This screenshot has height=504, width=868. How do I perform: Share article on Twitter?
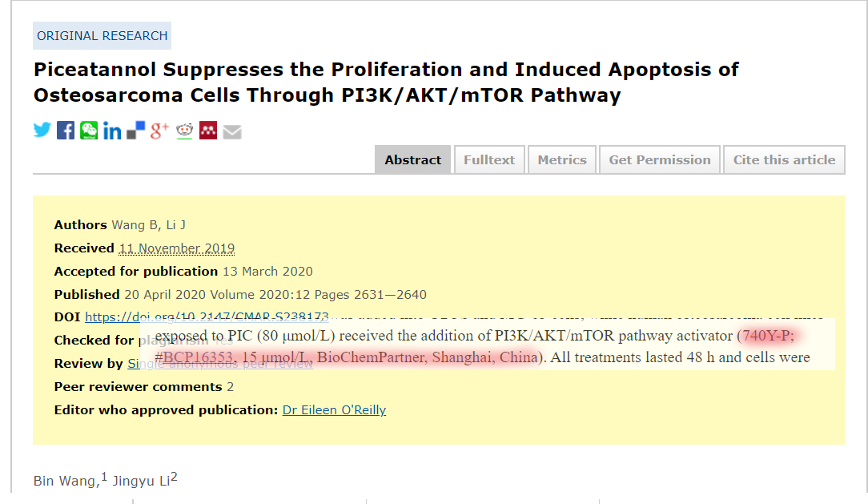coord(42,130)
